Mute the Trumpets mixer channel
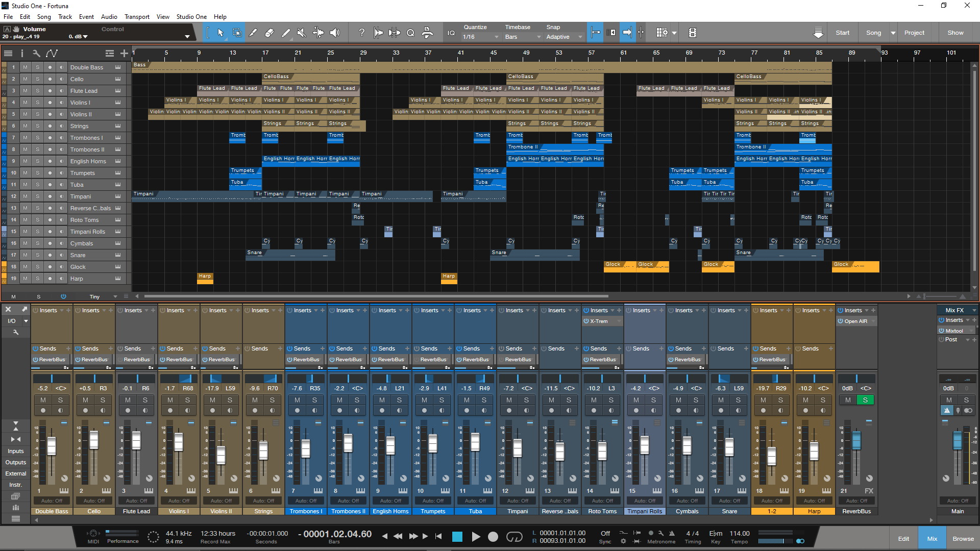 (424, 400)
